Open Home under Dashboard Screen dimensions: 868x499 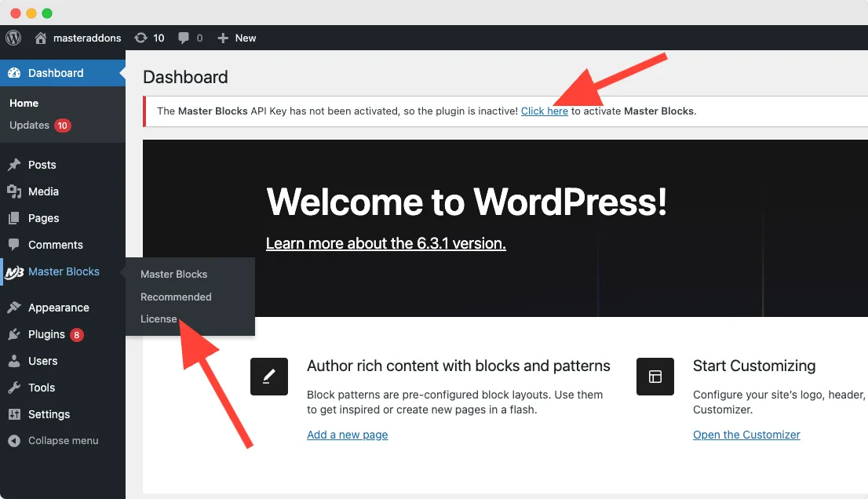pos(24,104)
